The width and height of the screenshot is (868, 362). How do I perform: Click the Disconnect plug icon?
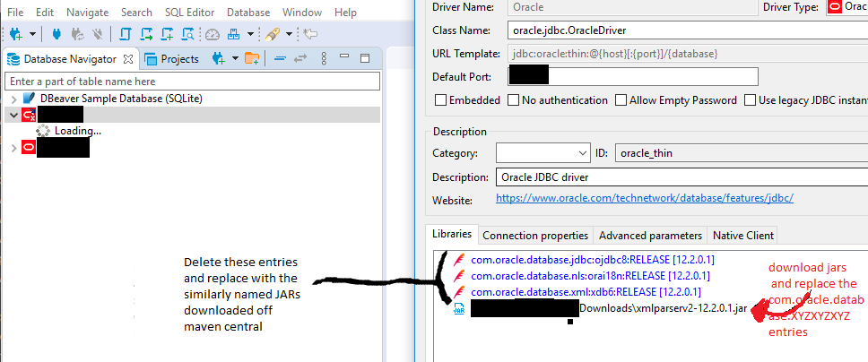(98, 34)
